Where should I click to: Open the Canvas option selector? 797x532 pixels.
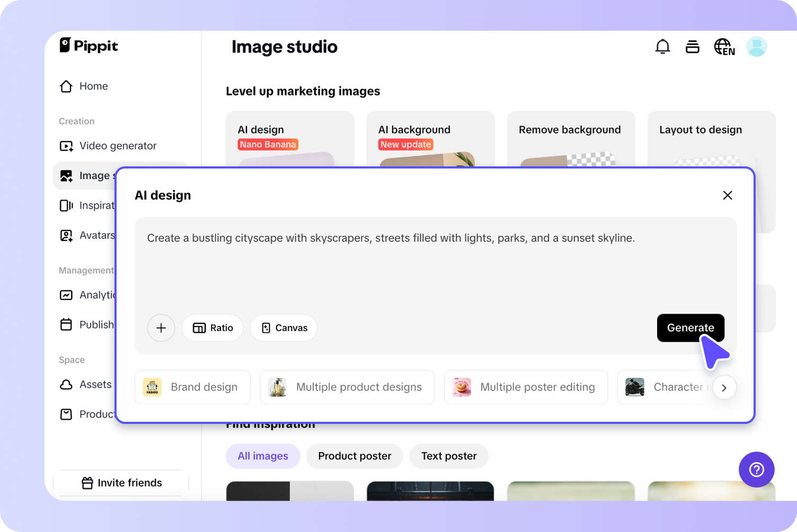pyautogui.click(x=284, y=328)
